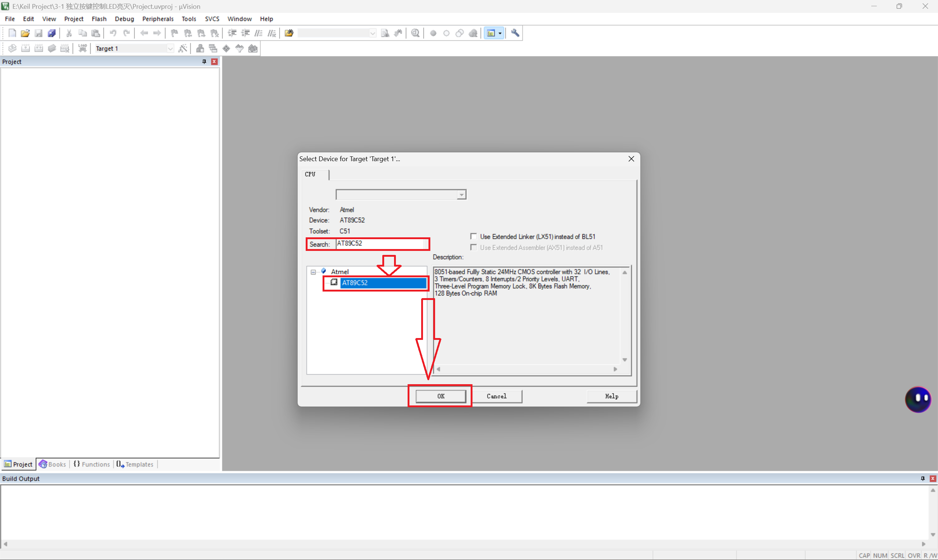The height and width of the screenshot is (560, 938).
Task: Click the Open file folder icon
Action: (25, 33)
